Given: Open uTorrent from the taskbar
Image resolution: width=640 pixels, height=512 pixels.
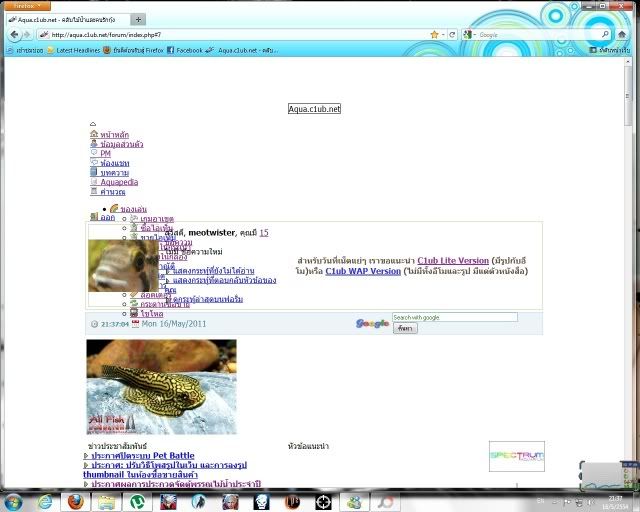Looking at the screenshot, I should (x=137, y=500).
